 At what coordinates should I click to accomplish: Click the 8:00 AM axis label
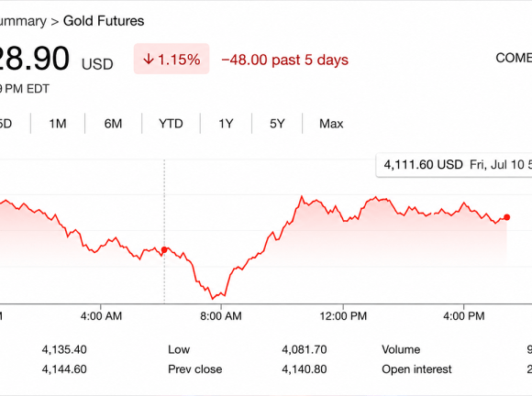[x=221, y=316]
